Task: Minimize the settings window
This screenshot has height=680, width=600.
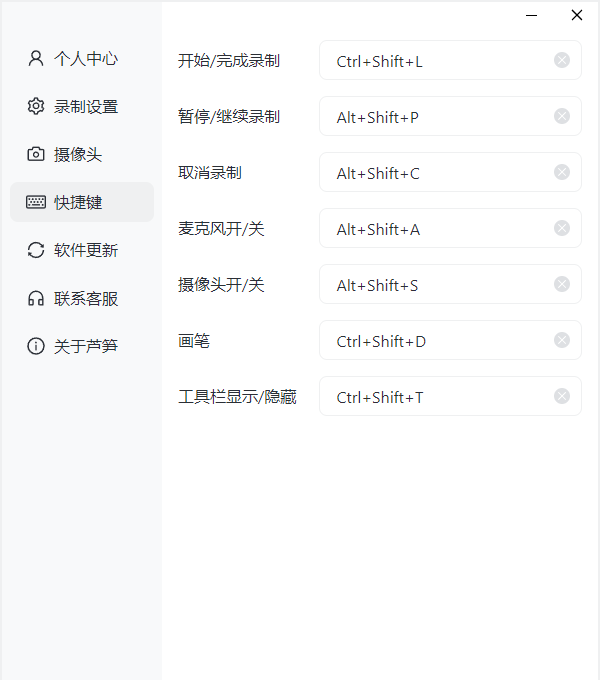Action: (x=533, y=15)
